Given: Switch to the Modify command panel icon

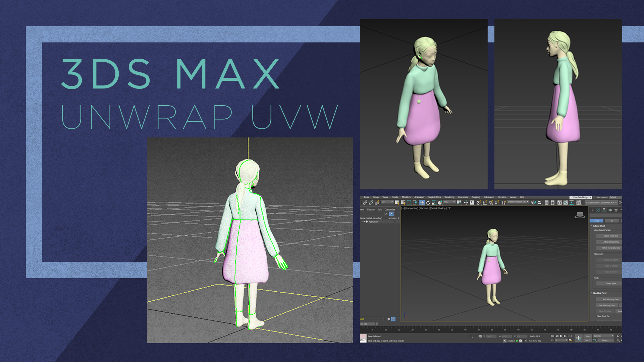Looking at the screenshot, I should tap(598, 210).
